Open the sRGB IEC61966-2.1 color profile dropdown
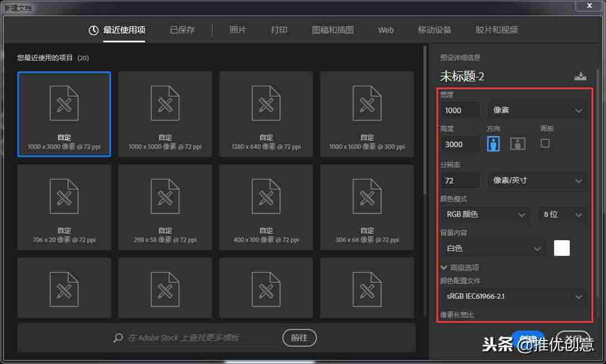This screenshot has height=364, width=606. point(514,297)
